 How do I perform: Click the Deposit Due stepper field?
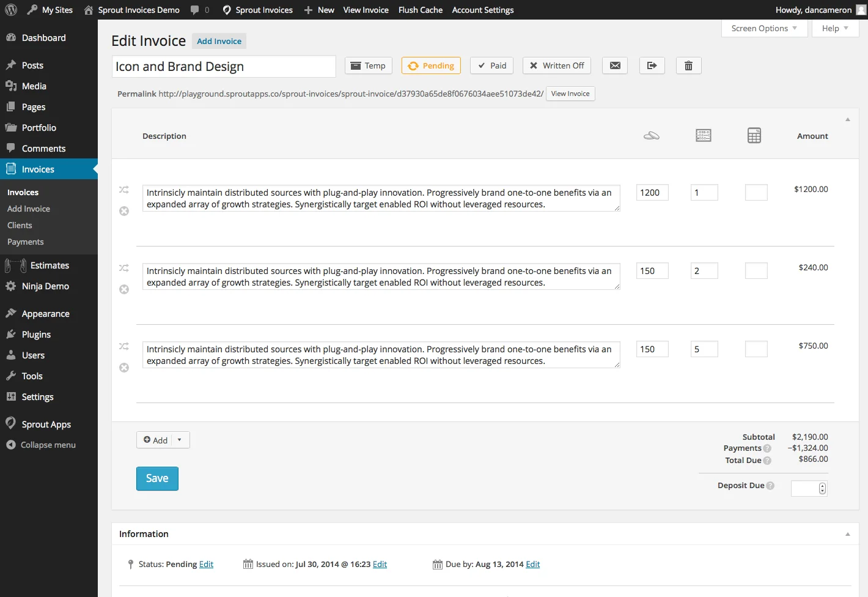coord(808,488)
